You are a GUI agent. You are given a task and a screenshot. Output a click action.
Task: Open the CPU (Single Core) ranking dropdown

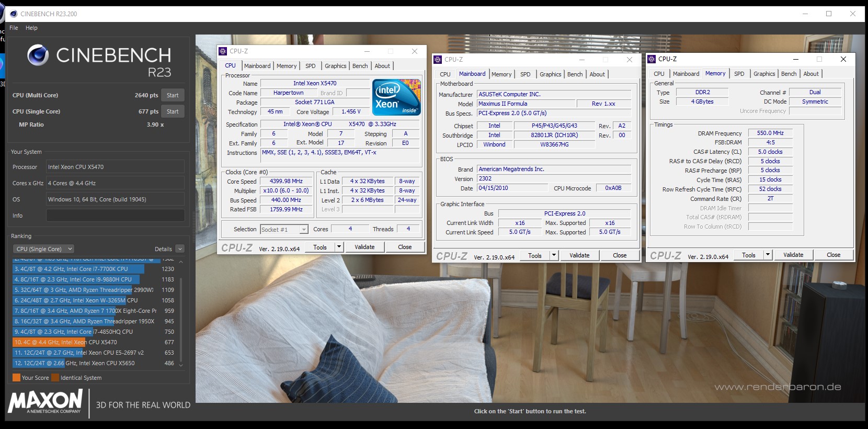pyautogui.click(x=43, y=249)
